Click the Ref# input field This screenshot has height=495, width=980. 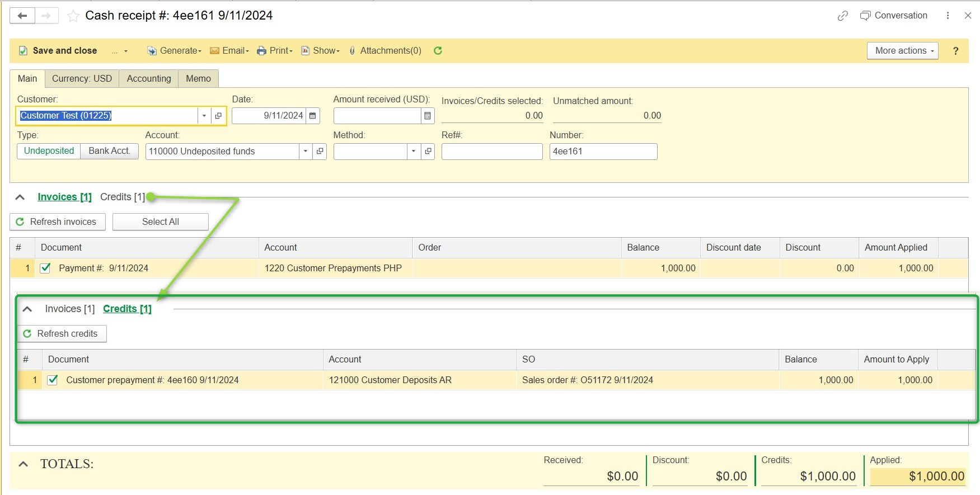pyautogui.click(x=492, y=152)
